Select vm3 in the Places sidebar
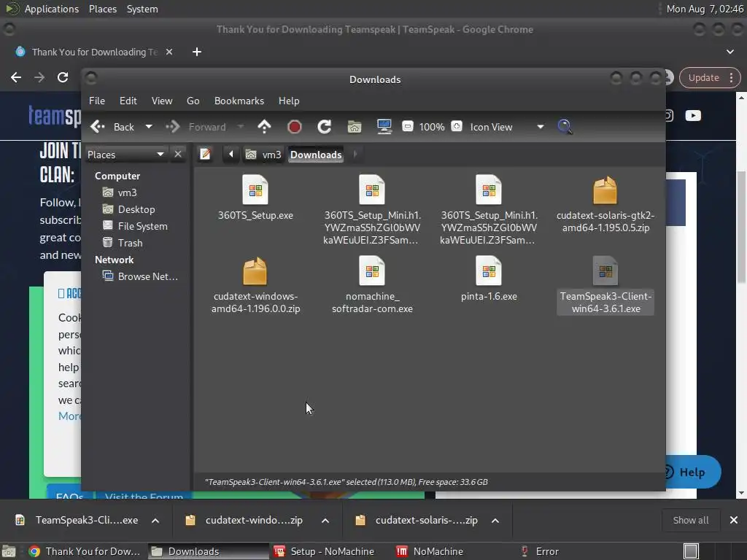 coord(120,192)
